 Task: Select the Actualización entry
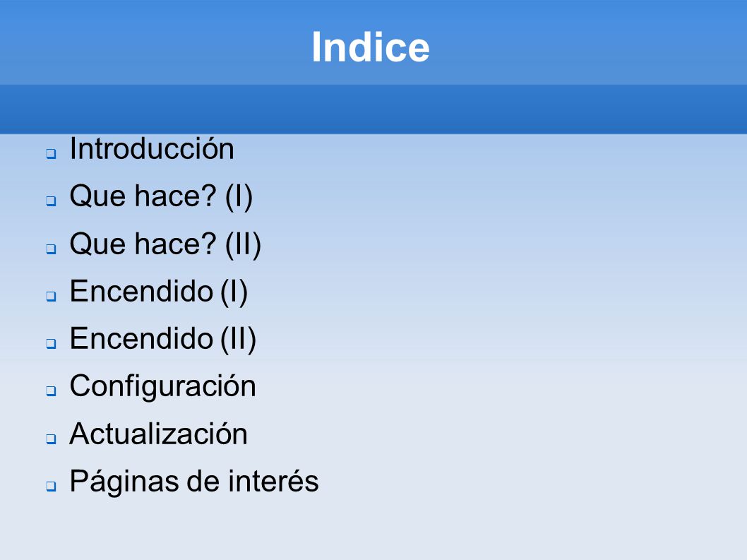[x=159, y=434]
